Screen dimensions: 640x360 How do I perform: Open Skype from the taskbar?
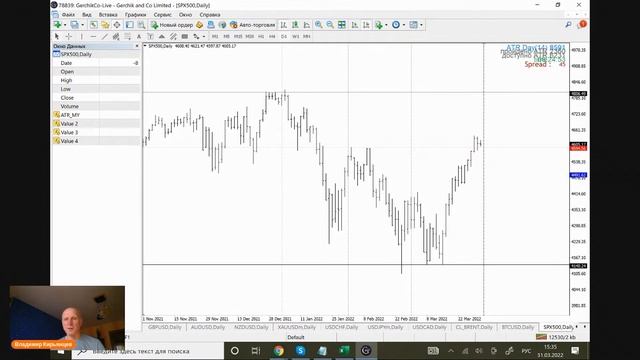pos(300,351)
